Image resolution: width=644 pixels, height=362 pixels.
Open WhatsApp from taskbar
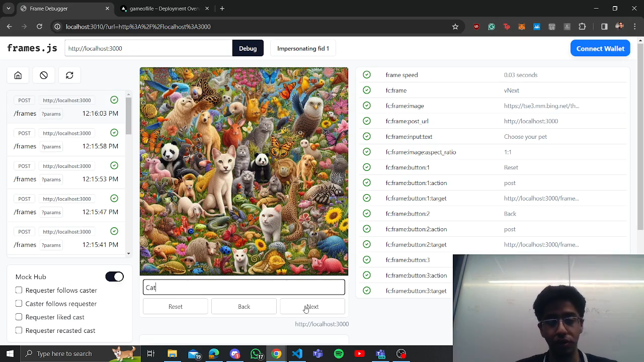coord(256,353)
